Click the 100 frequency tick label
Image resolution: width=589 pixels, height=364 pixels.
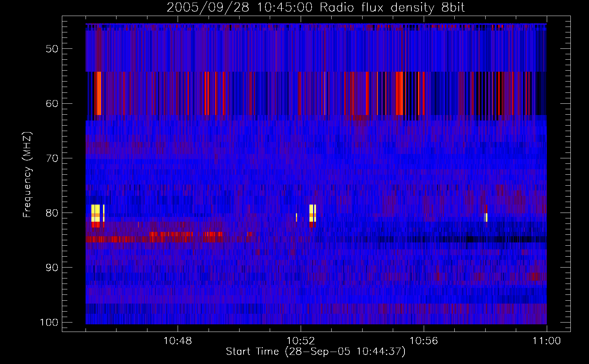click(49, 323)
